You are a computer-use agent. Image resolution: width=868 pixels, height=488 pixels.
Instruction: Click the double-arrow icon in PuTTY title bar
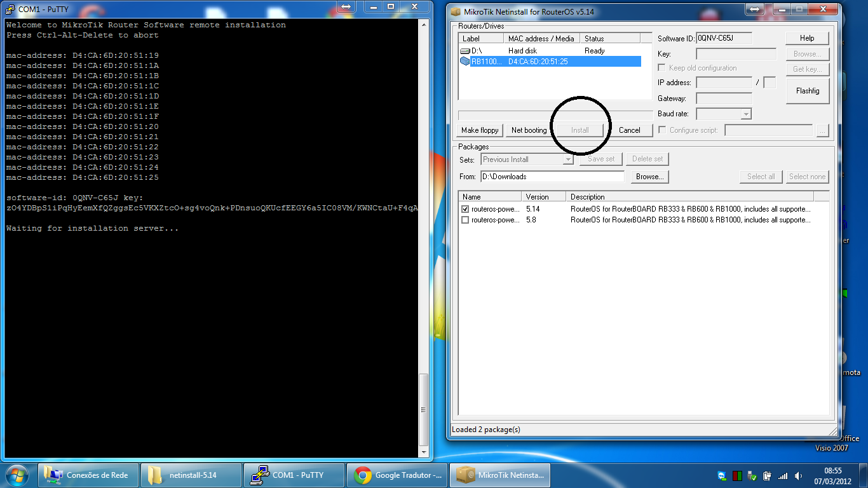click(346, 6)
